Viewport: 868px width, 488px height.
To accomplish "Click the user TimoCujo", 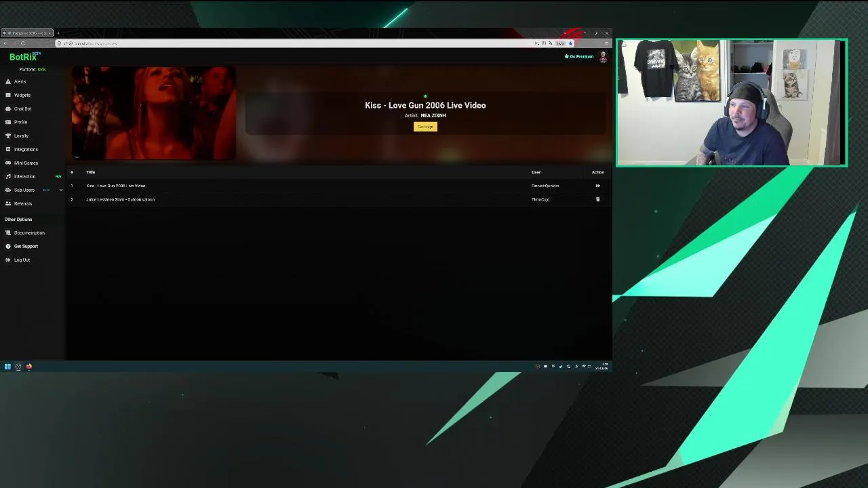I will 540,199.
